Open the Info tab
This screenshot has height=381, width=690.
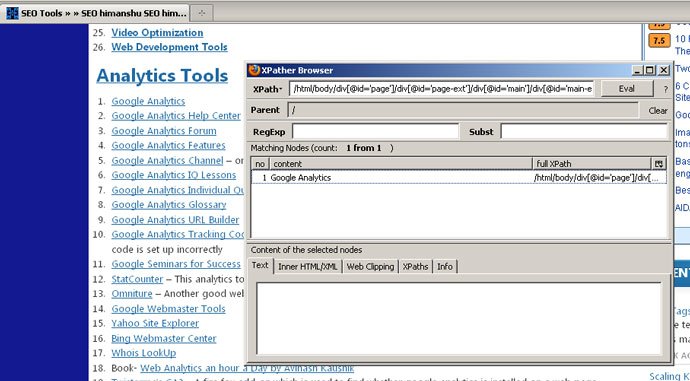pyautogui.click(x=445, y=267)
